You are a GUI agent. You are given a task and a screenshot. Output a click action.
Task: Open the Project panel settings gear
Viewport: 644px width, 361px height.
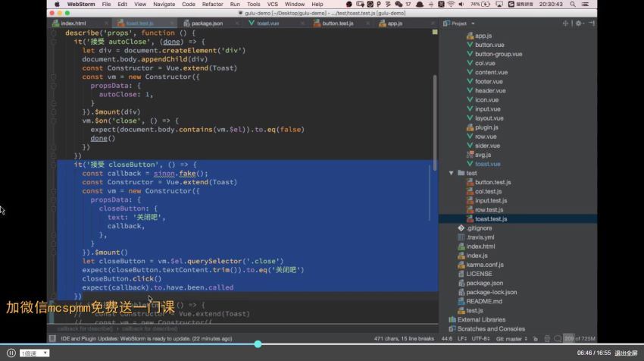click(578, 24)
